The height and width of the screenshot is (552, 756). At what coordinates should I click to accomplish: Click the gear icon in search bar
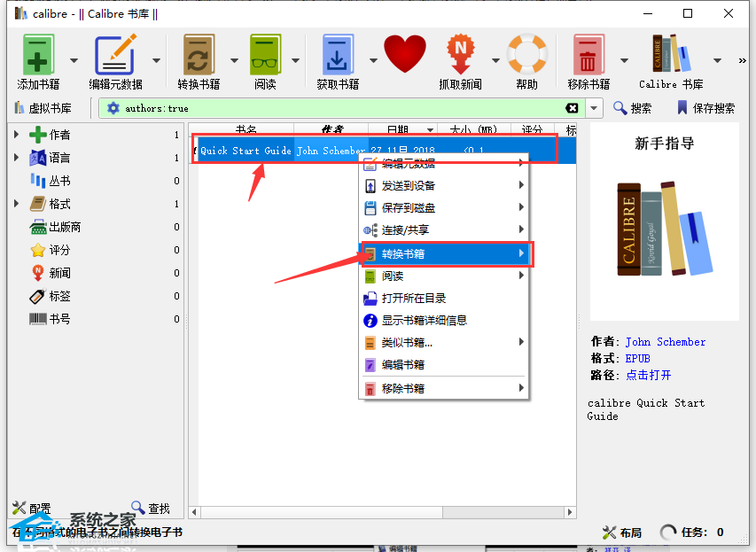[x=113, y=108]
